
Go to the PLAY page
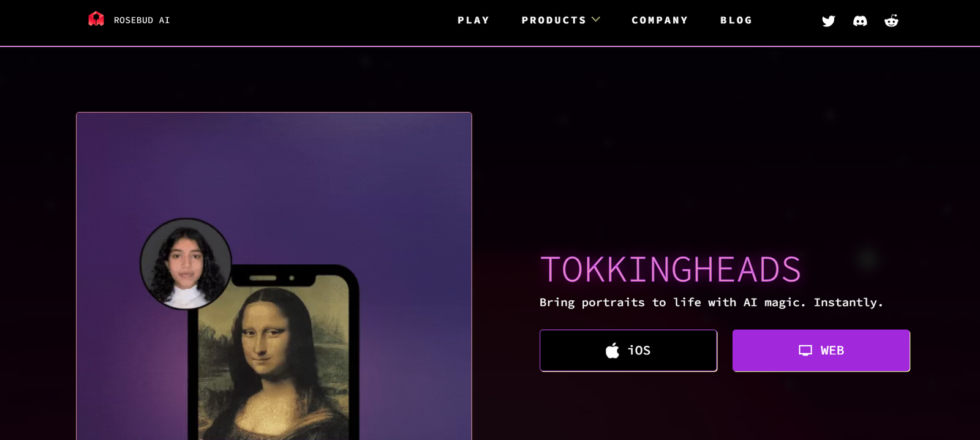pos(473,20)
